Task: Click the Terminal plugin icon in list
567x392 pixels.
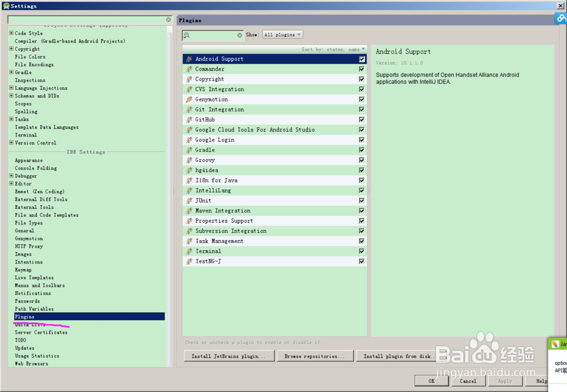Action: [x=189, y=251]
